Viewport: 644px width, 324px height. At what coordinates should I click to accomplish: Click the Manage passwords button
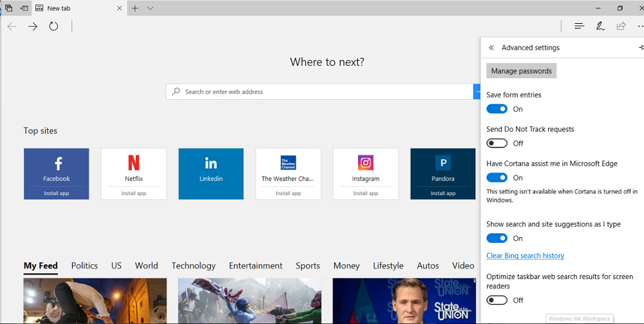[521, 71]
